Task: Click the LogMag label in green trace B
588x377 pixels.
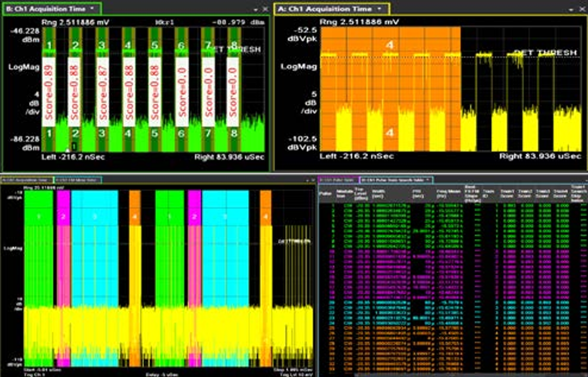Action: [x=24, y=67]
